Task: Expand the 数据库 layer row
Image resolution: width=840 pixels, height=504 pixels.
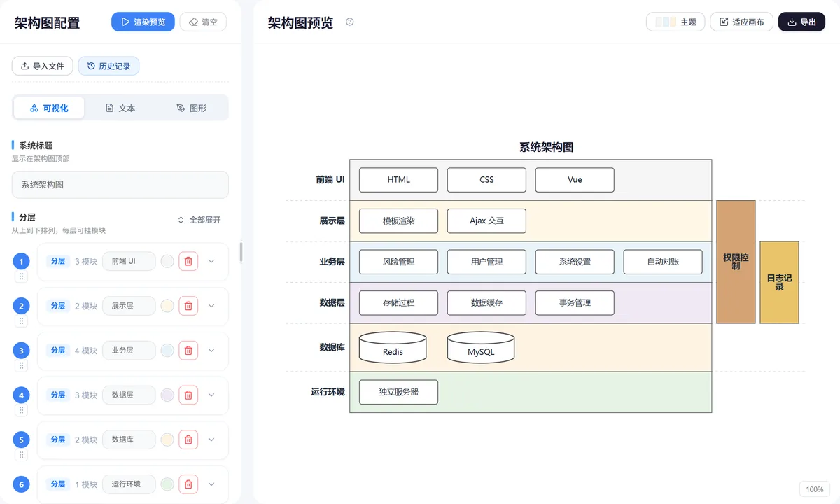Action: pos(212,440)
